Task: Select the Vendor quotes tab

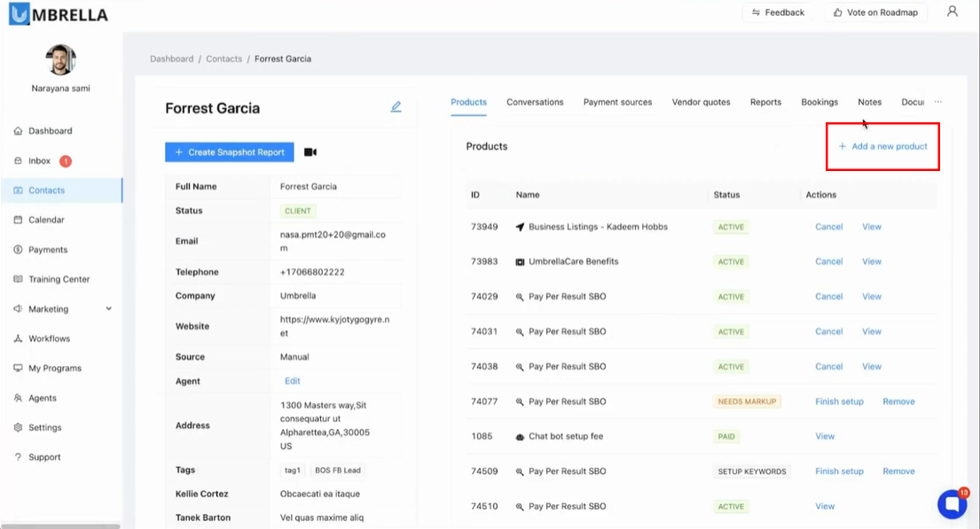Action: pos(701,102)
